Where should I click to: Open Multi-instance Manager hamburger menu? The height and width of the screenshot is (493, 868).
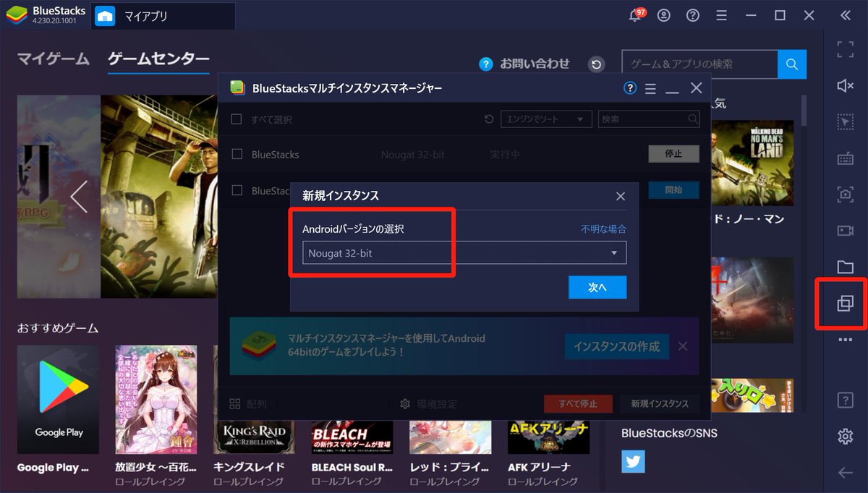pyautogui.click(x=650, y=88)
